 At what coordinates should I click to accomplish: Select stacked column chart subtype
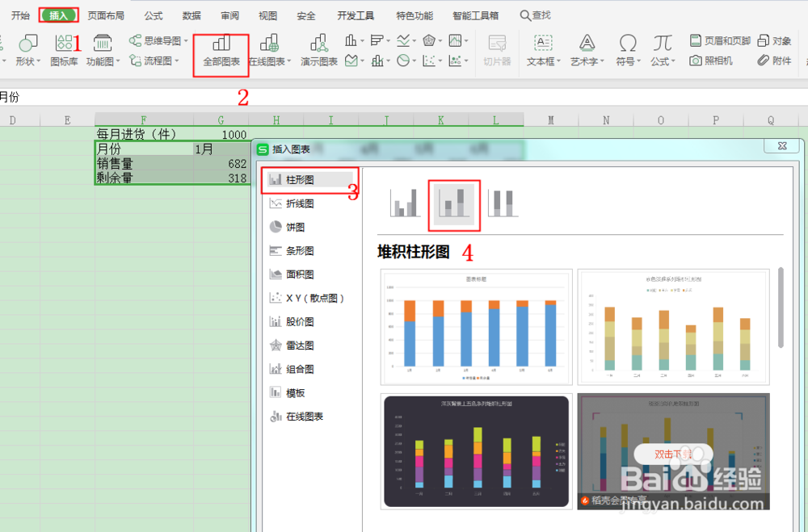coord(454,205)
